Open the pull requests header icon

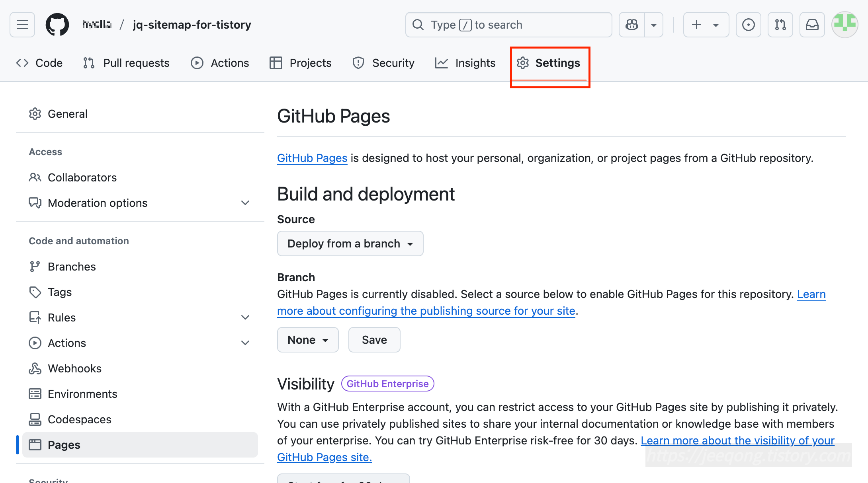click(780, 25)
